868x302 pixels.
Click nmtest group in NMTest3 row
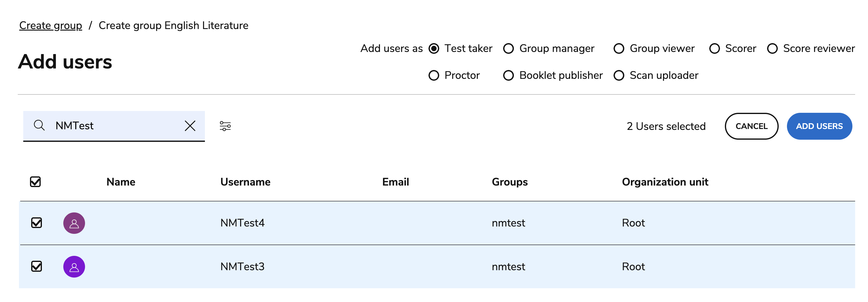pyautogui.click(x=508, y=267)
